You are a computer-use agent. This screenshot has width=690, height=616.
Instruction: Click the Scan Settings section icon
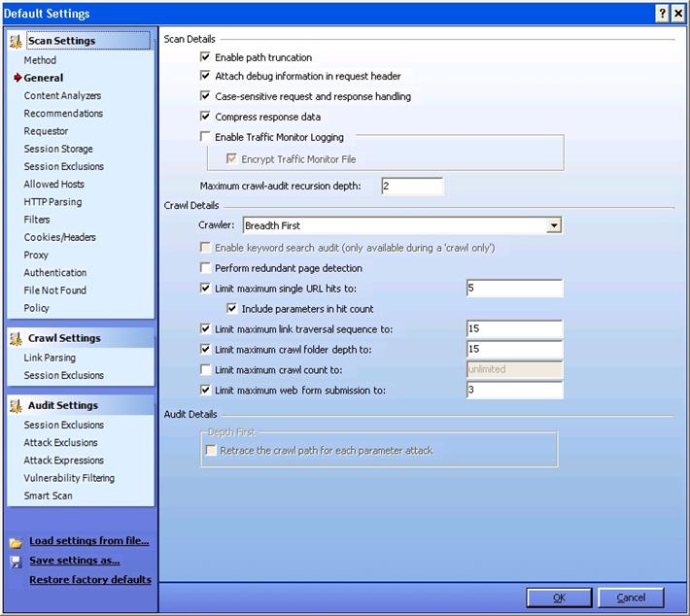point(16,41)
